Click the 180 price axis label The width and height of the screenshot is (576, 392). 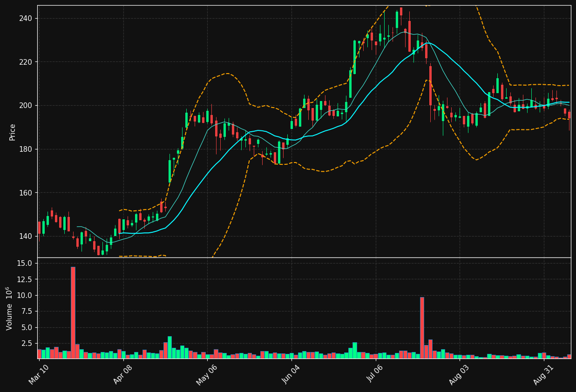[26, 149]
